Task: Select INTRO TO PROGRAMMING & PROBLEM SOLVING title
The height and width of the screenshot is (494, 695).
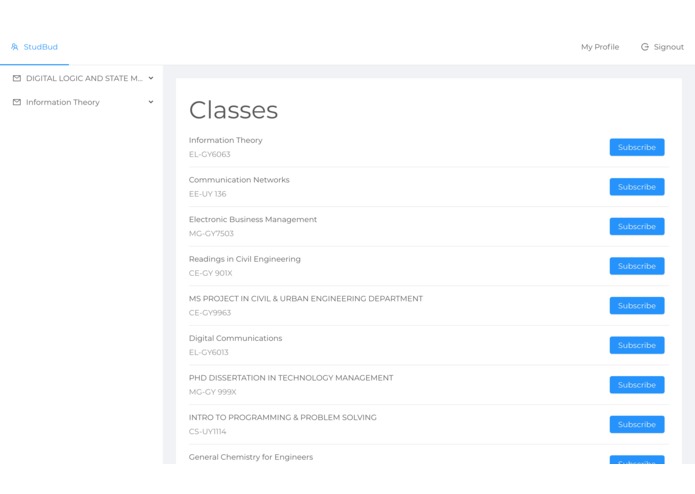Action: (283, 417)
